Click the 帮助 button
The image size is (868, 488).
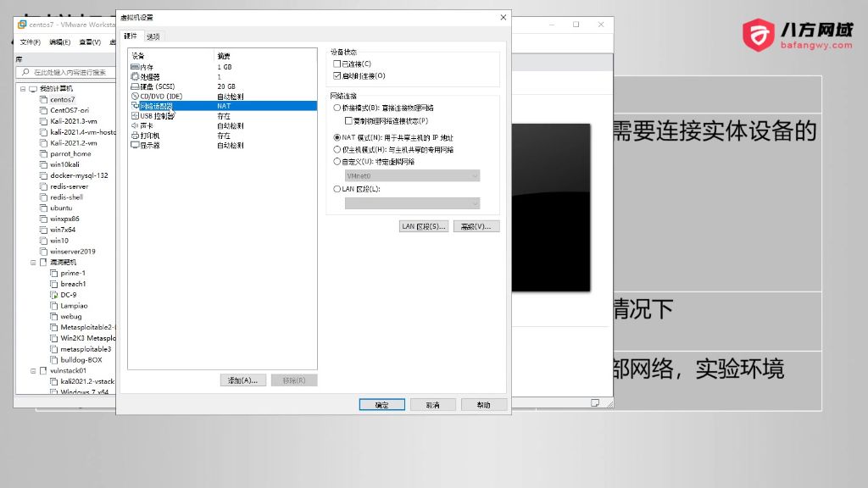484,405
